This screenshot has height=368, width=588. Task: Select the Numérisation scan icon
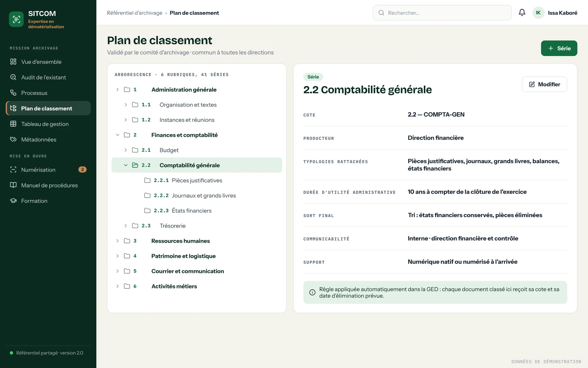click(x=13, y=170)
